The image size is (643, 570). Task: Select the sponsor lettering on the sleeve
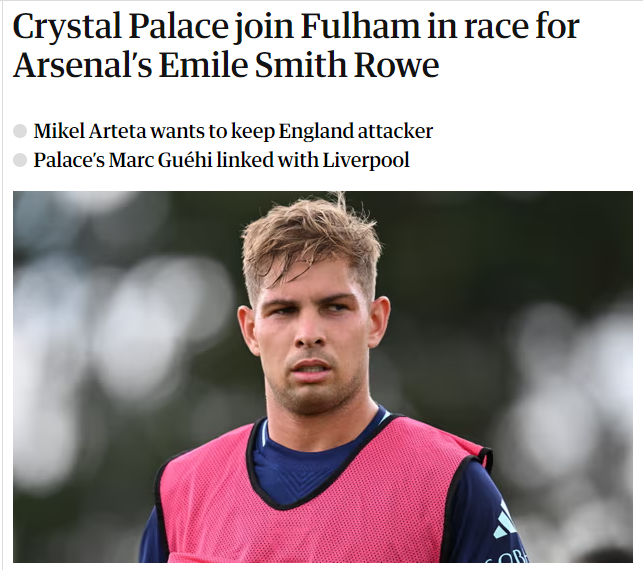513,555
